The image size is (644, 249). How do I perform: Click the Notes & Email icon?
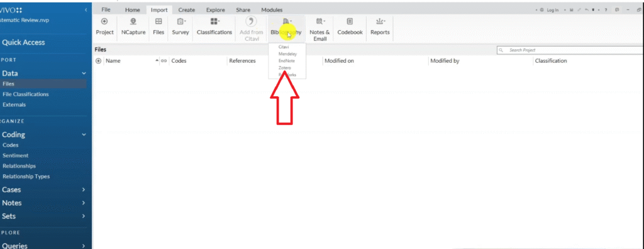[x=319, y=22]
